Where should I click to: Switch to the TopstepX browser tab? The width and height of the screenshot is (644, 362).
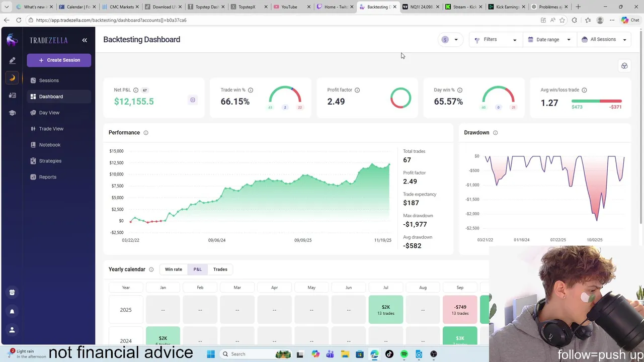click(x=247, y=7)
